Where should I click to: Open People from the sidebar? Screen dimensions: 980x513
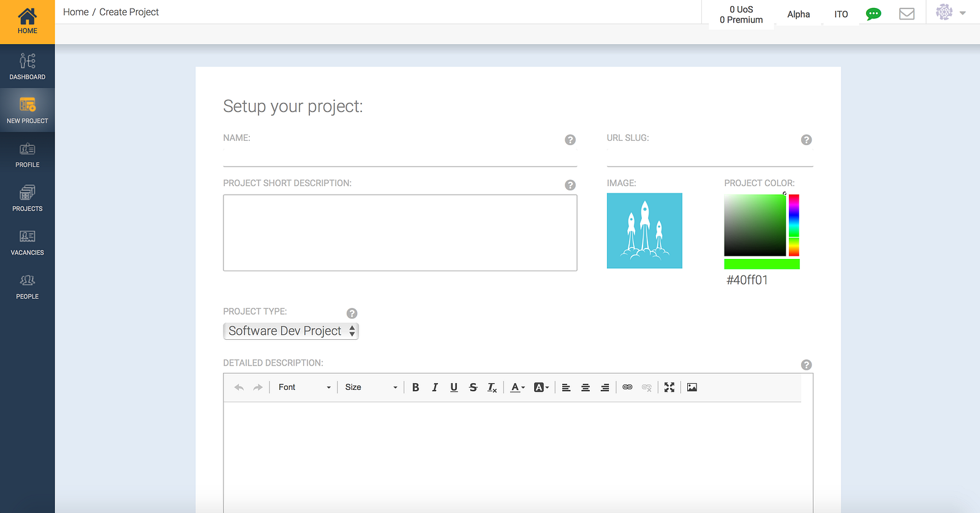coord(27,286)
